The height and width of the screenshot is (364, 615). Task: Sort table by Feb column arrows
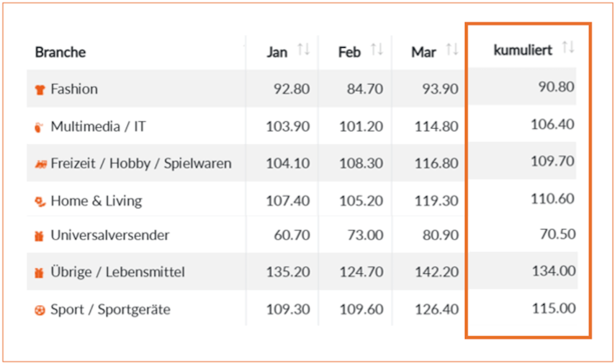click(x=377, y=50)
